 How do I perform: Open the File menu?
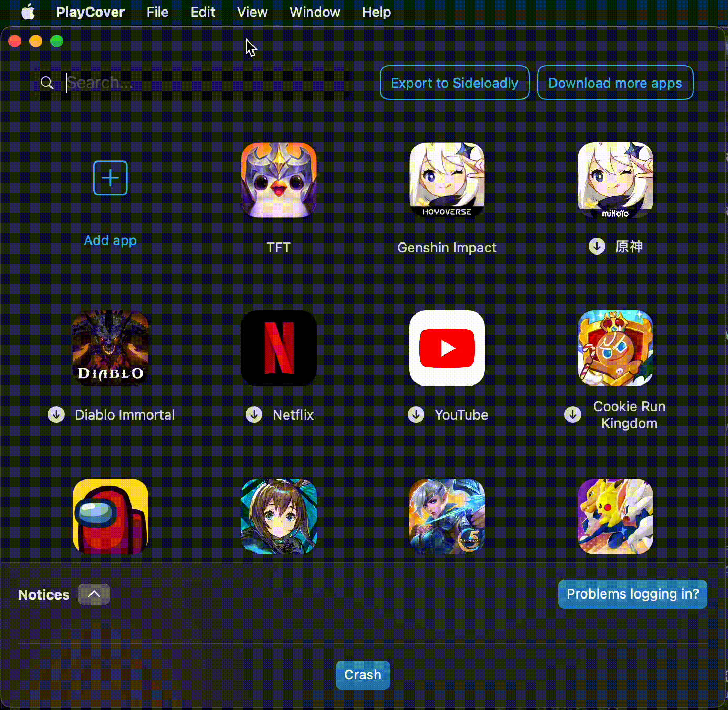(x=157, y=12)
